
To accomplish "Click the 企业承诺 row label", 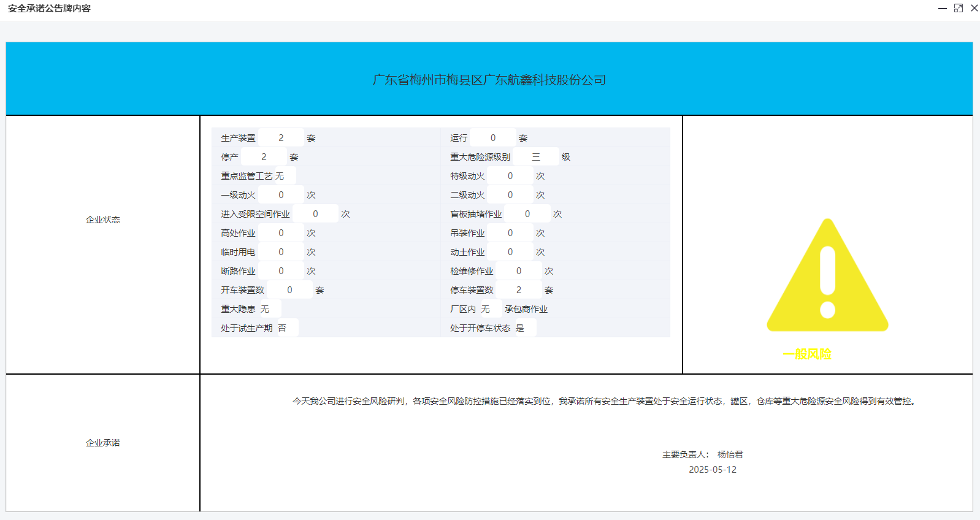I will click(103, 443).
